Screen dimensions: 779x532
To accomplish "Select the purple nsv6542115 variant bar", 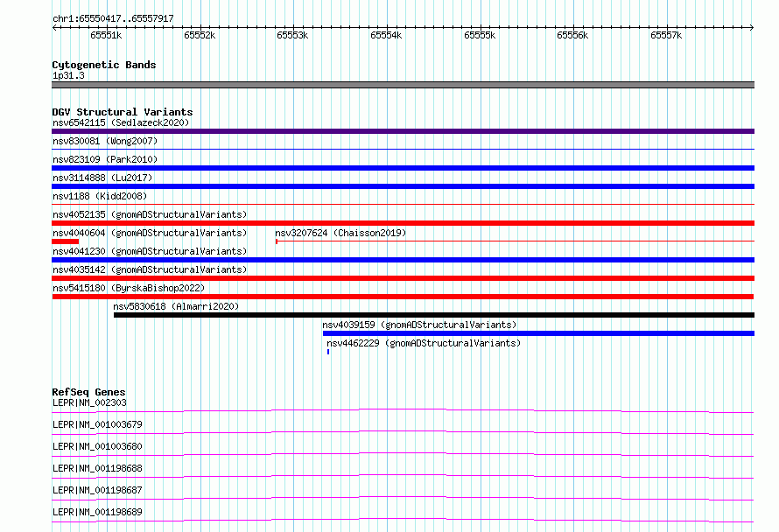I will (403, 131).
